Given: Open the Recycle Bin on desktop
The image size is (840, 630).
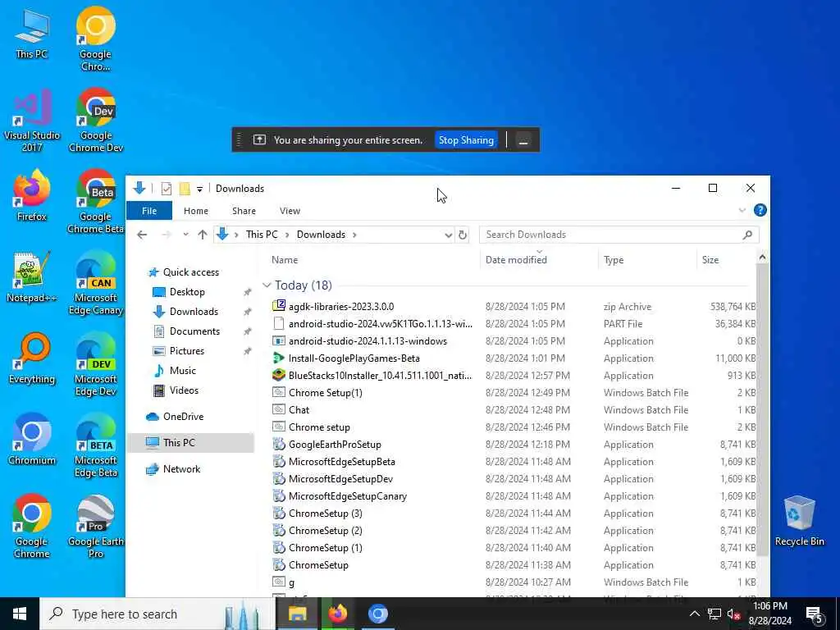Looking at the screenshot, I should [799, 521].
